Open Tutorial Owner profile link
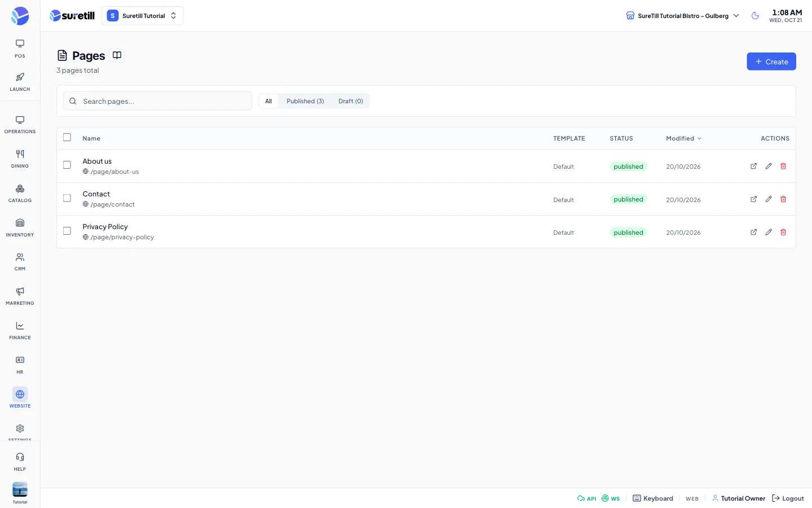 tap(739, 498)
